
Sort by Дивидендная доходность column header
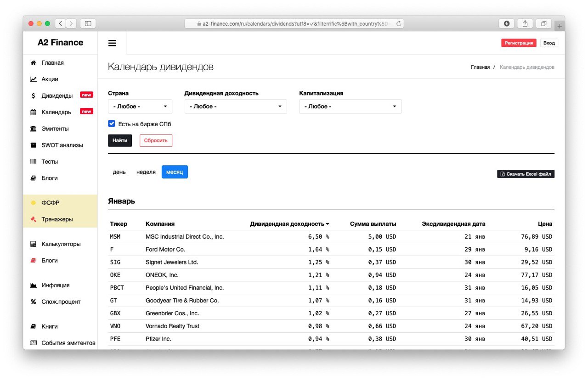tap(289, 224)
